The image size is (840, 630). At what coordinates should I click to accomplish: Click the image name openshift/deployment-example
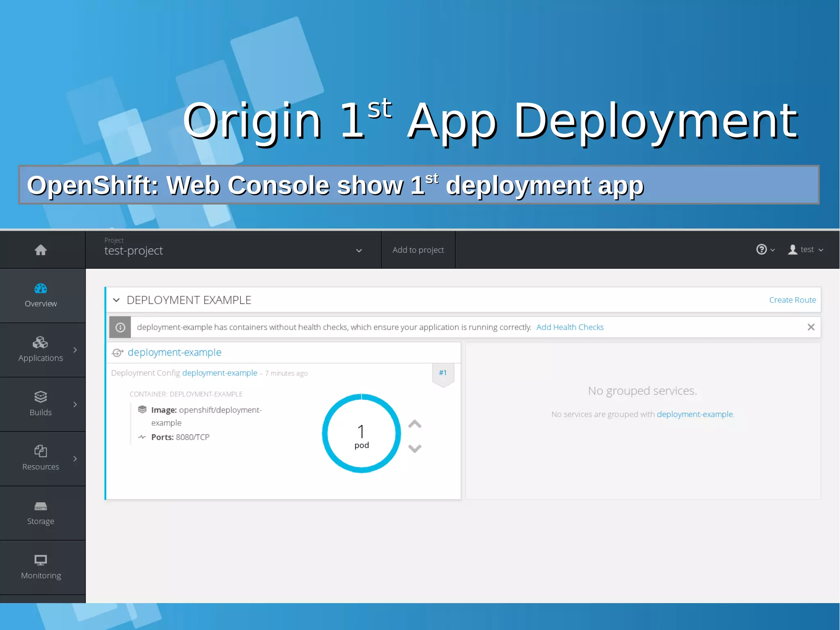point(206,416)
